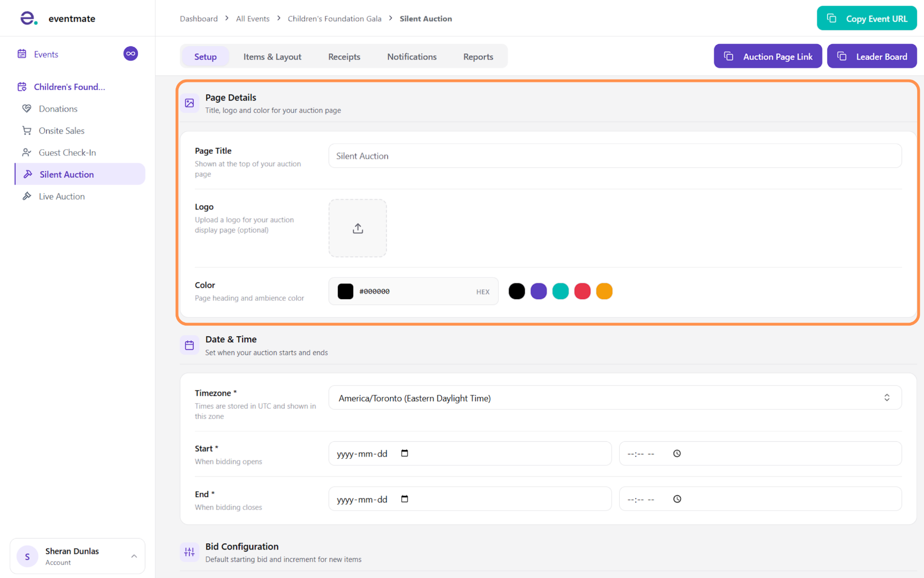The width and height of the screenshot is (924, 578).
Task: Click the purple infinity badge next to Events
Action: pos(130,53)
